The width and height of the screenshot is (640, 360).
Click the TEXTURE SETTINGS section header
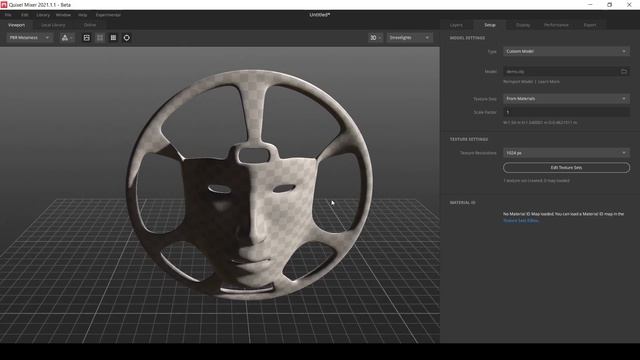point(469,139)
